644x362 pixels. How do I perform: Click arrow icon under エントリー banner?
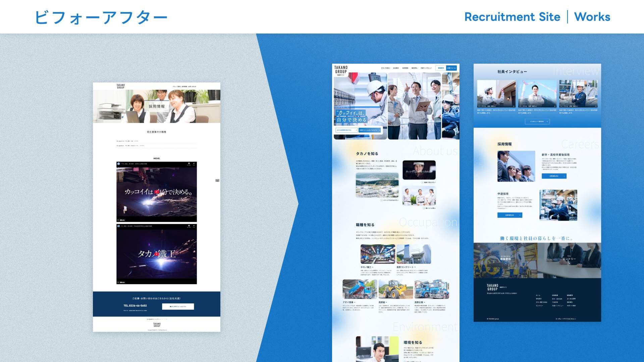coord(569,263)
